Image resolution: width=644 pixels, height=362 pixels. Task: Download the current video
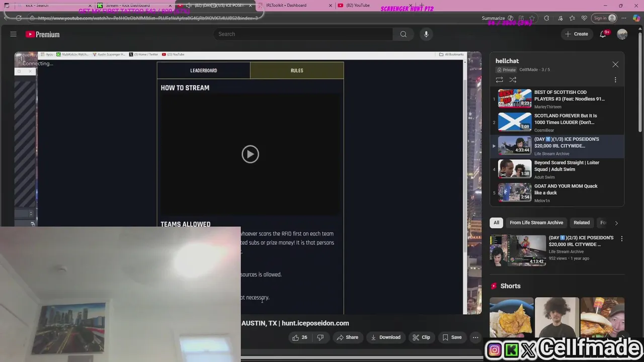(x=385, y=337)
